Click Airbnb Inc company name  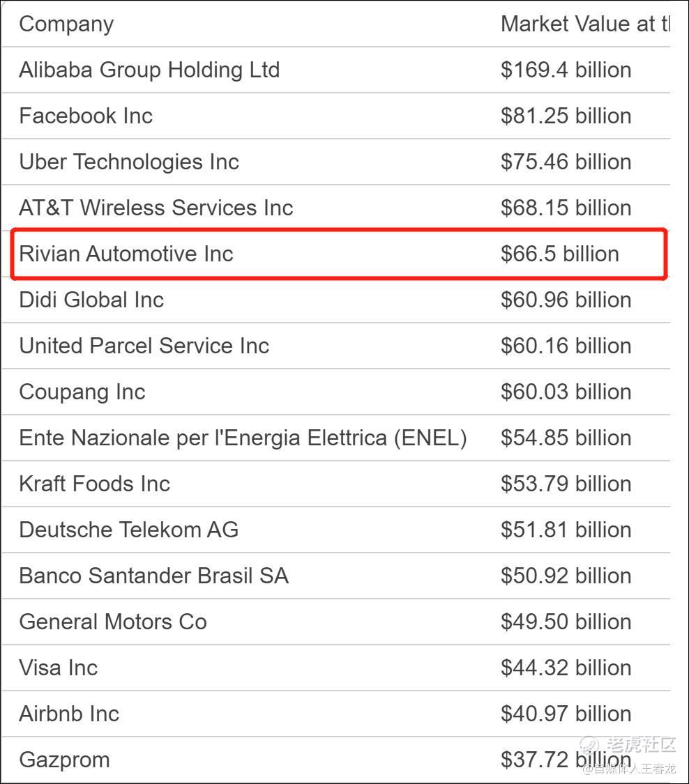pyautogui.click(x=69, y=714)
